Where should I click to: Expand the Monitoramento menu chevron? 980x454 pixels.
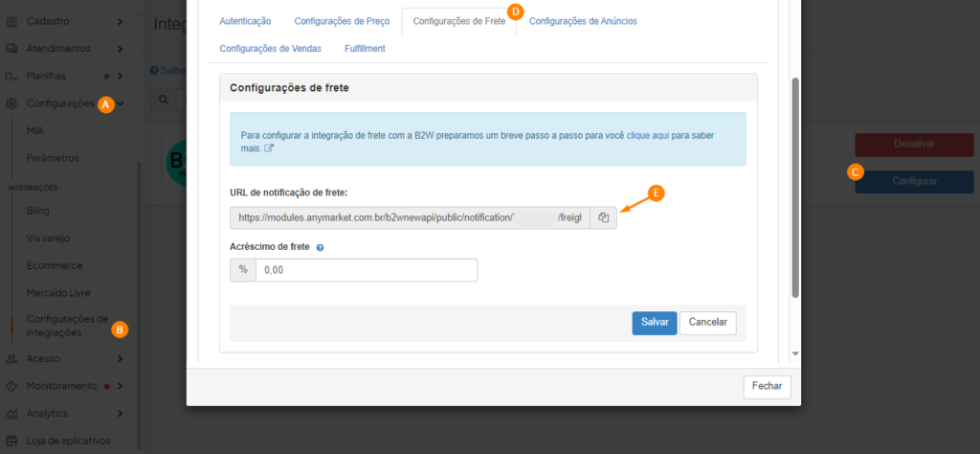120,386
